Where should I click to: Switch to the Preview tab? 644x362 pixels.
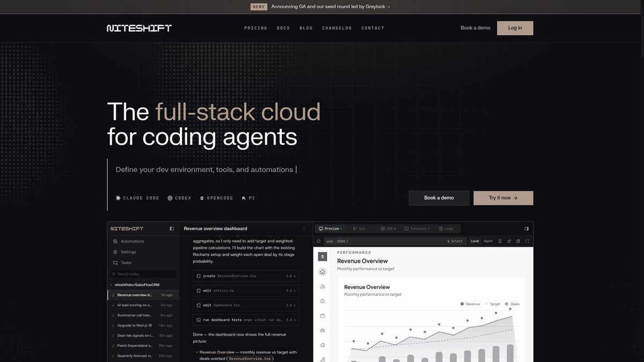click(x=330, y=228)
